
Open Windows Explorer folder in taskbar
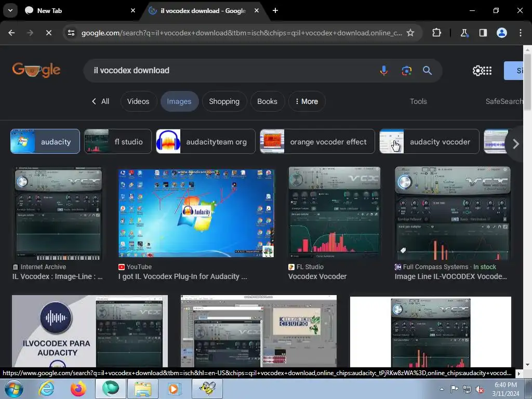[x=143, y=389]
